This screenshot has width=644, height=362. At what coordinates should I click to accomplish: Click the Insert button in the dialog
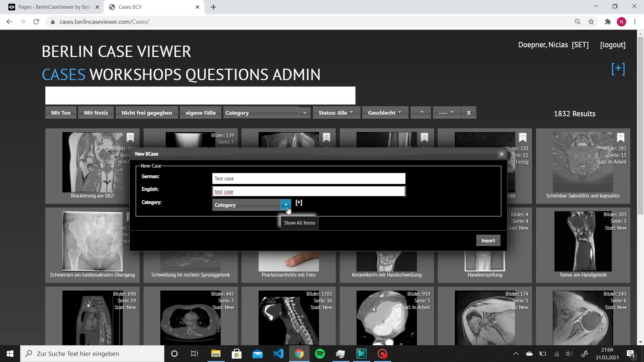[488, 240]
